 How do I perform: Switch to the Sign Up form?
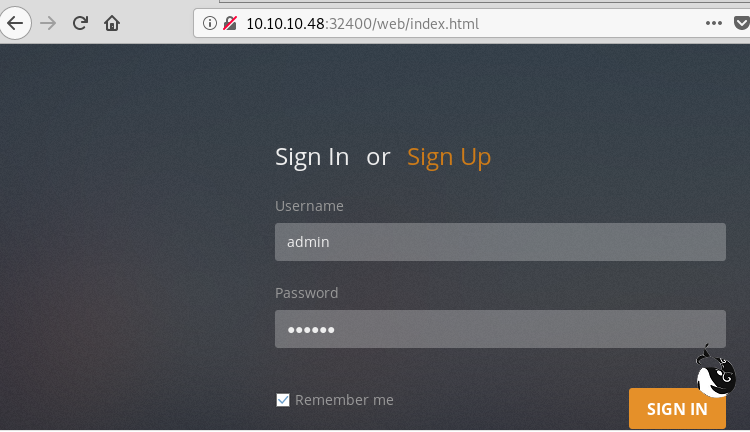click(x=449, y=157)
